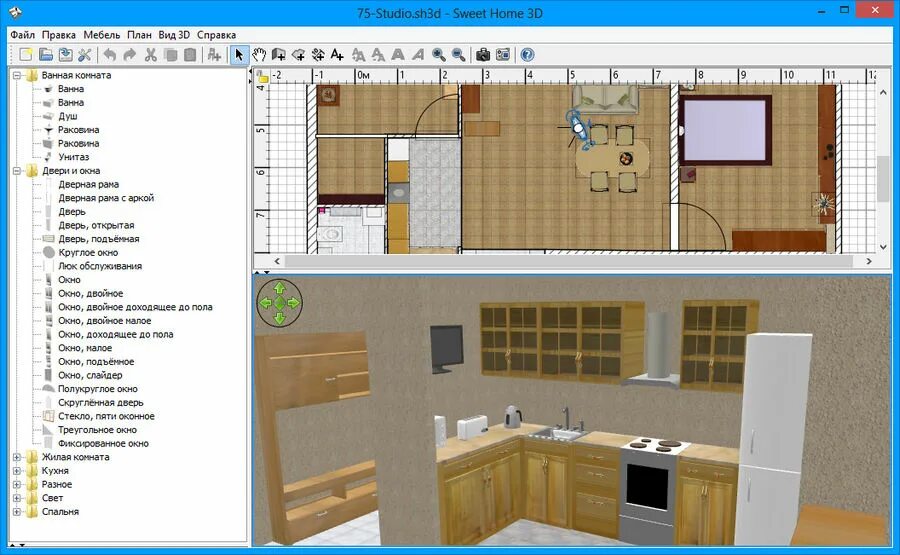Select the Стекло, пяти оконное item
The width and height of the screenshot is (900, 555).
pos(106,416)
